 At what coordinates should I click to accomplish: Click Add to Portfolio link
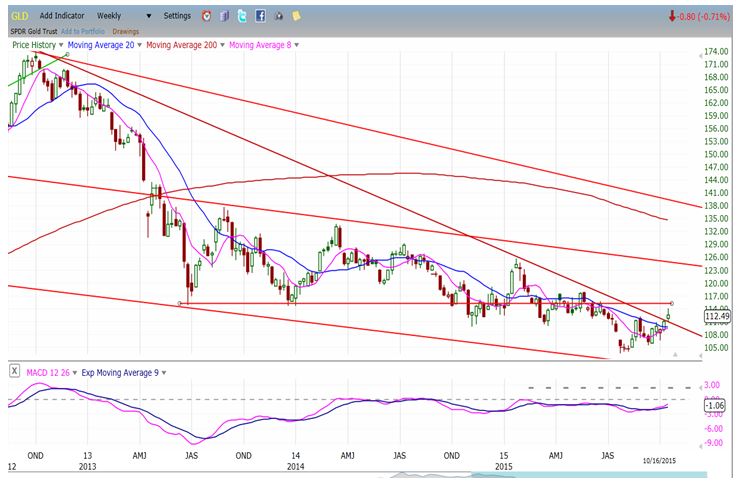tap(83, 32)
